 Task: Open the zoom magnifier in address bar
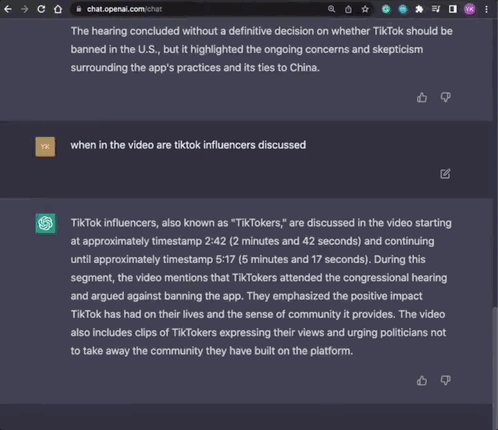[331, 9]
